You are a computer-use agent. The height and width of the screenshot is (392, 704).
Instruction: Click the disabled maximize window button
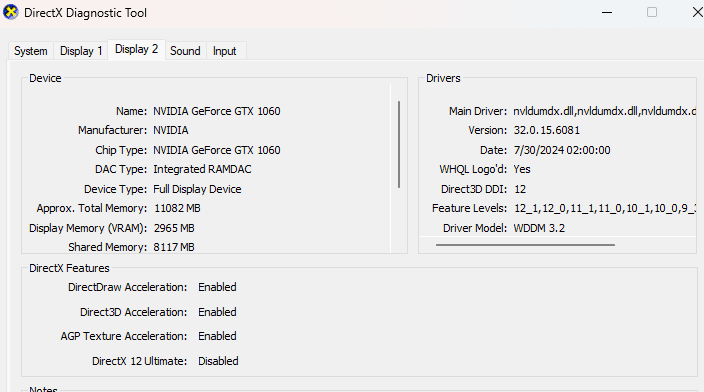pyautogui.click(x=652, y=13)
